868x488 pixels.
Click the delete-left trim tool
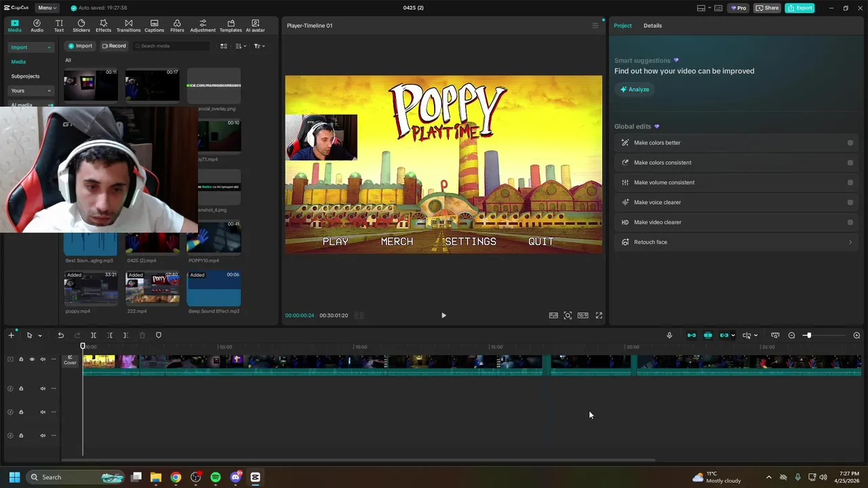[109, 335]
